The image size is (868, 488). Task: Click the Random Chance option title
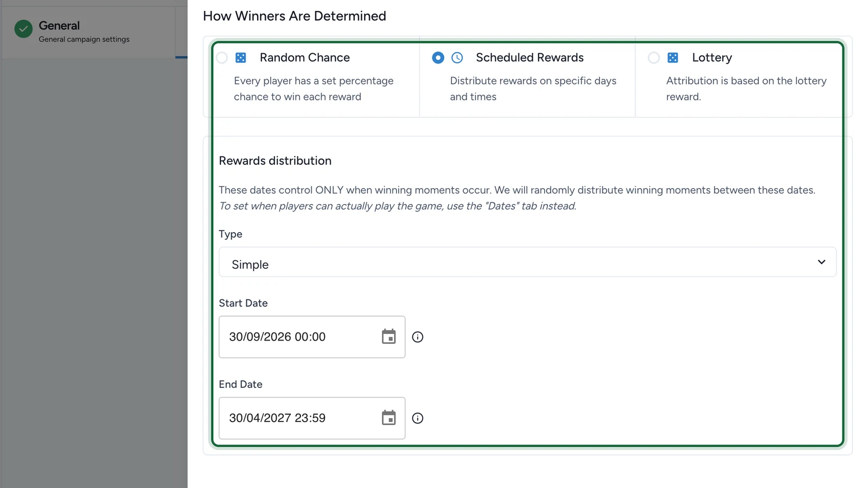coord(305,57)
